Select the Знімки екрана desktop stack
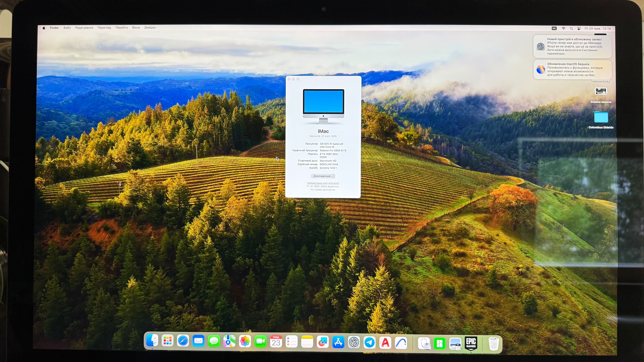This screenshot has width=644, height=362. tap(601, 95)
